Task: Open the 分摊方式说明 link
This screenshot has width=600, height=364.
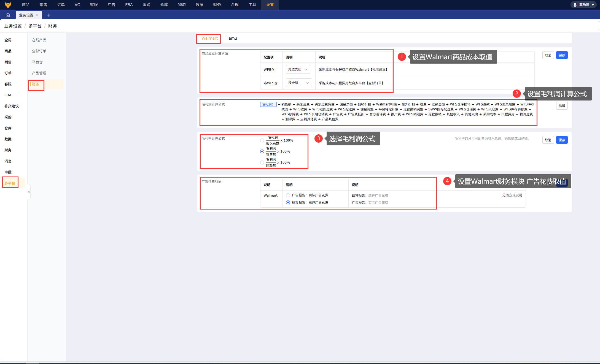Action: tap(512, 195)
